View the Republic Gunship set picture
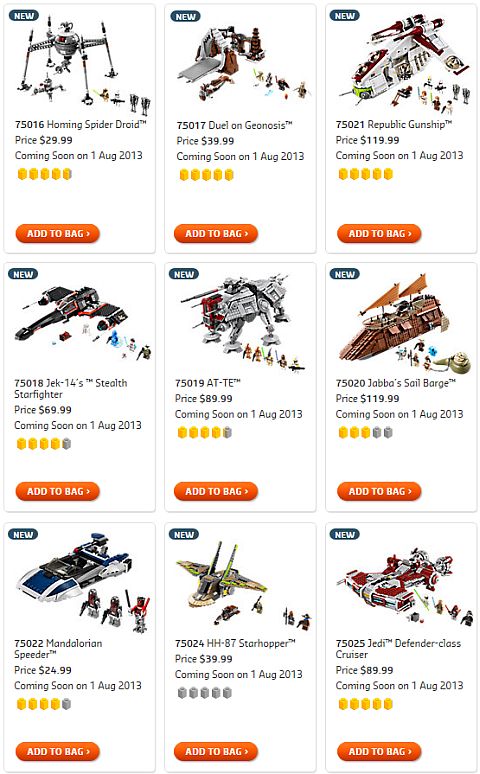Screen dimensions: 480x774 (404, 62)
